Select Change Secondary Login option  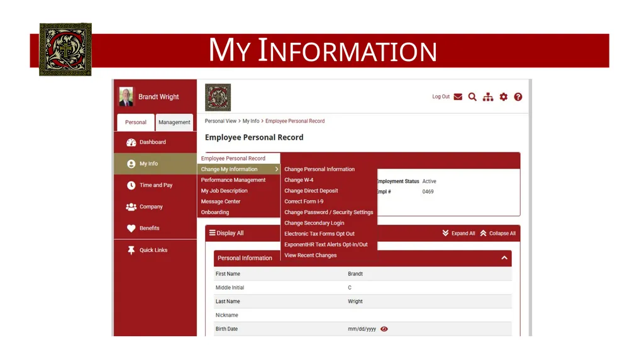click(314, 222)
